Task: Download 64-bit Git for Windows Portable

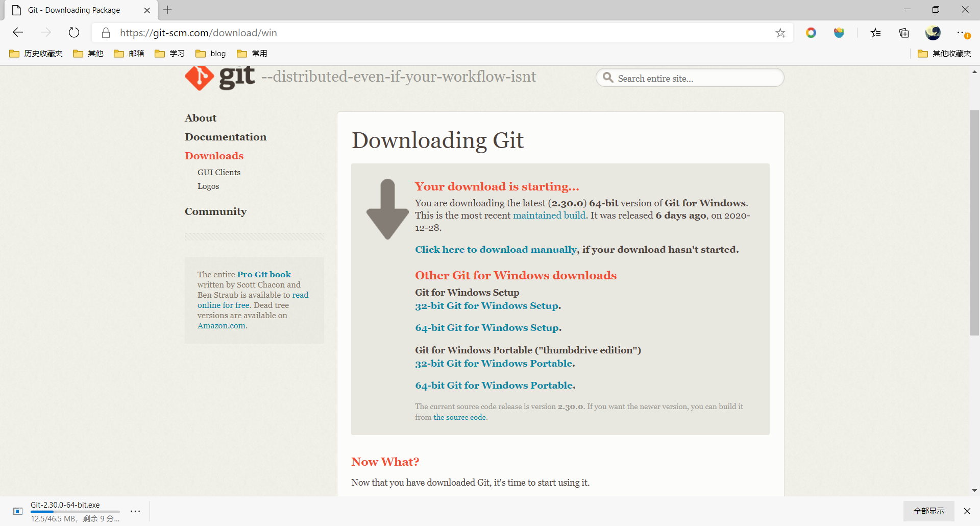Action: [x=495, y=386]
